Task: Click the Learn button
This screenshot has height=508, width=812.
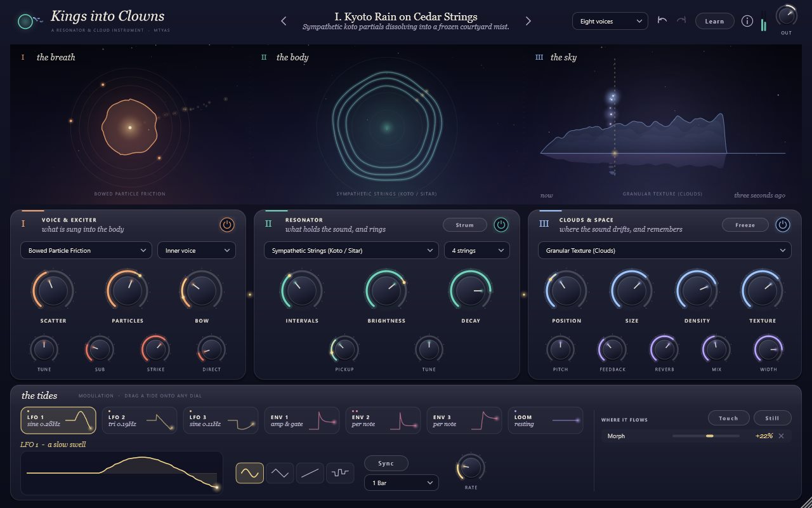Action: [714, 21]
